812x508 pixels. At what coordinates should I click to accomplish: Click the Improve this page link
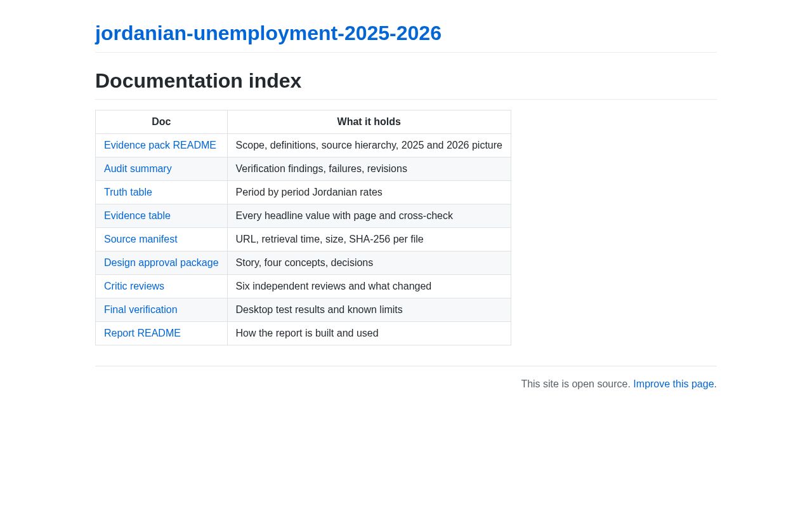(674, 384)
